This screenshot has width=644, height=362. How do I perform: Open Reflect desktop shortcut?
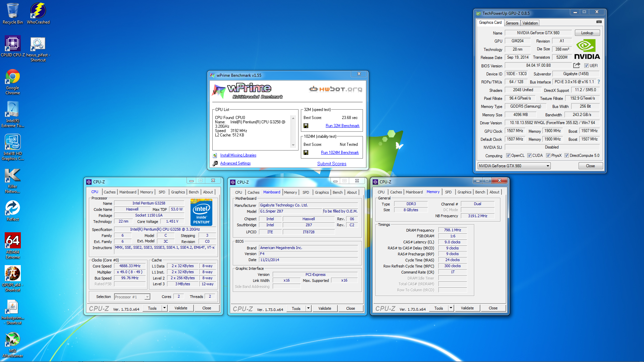13,210
